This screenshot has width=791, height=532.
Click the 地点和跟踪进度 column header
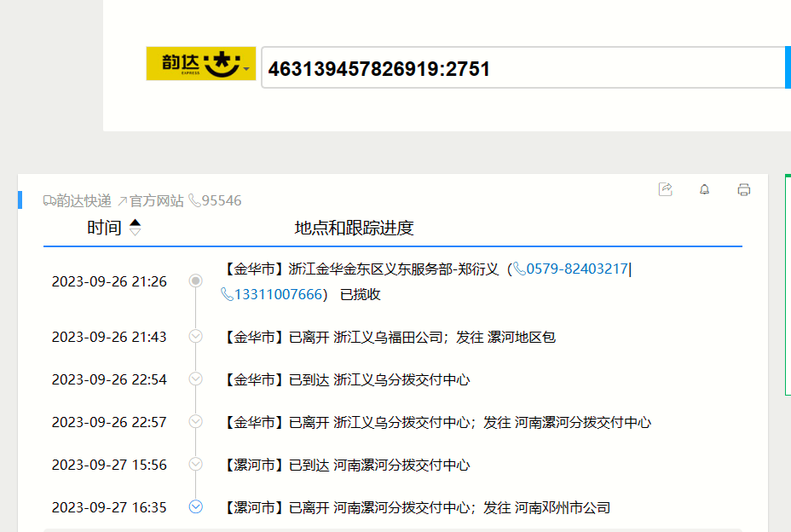click(354, 228)
